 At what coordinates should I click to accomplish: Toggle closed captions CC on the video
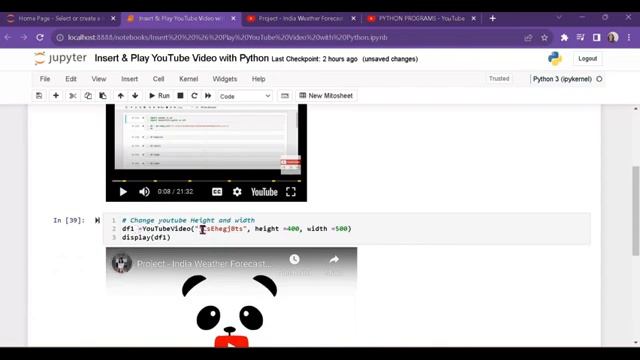pos(217,192)
